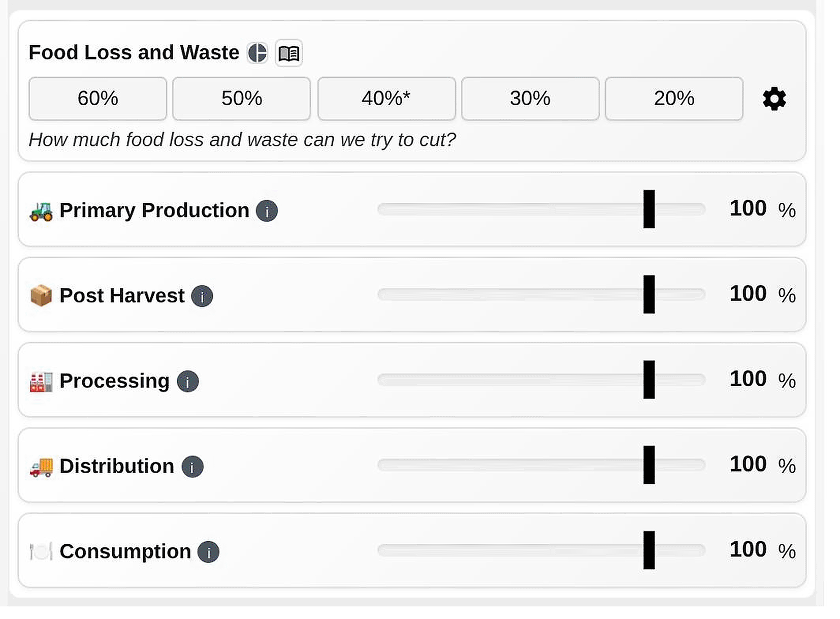The image size is (840, 619).
Task: Open the gear settings icon
Action: (x=774, y=99)
